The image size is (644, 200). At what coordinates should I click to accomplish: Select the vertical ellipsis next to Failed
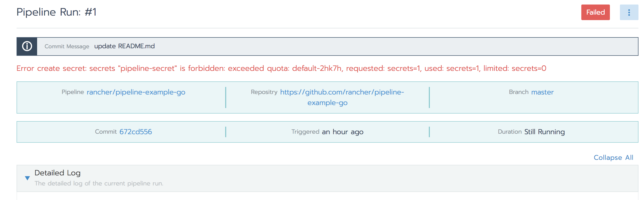[629, 12]
